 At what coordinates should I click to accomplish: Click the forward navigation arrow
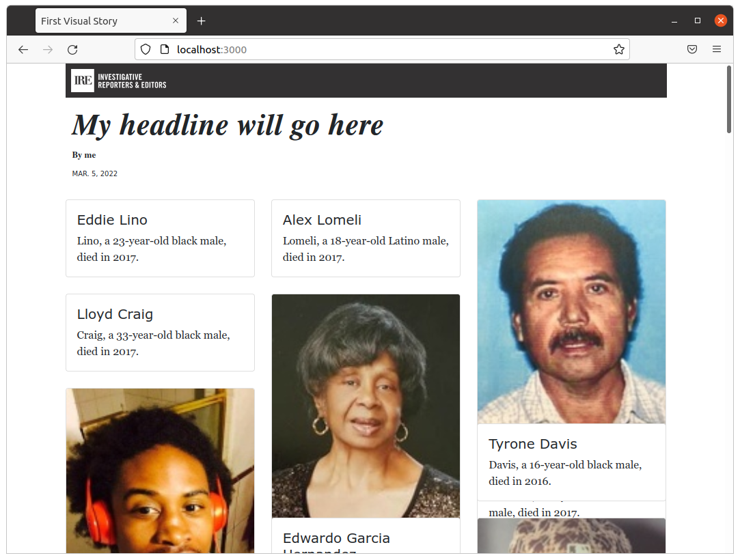coord(48,50)
